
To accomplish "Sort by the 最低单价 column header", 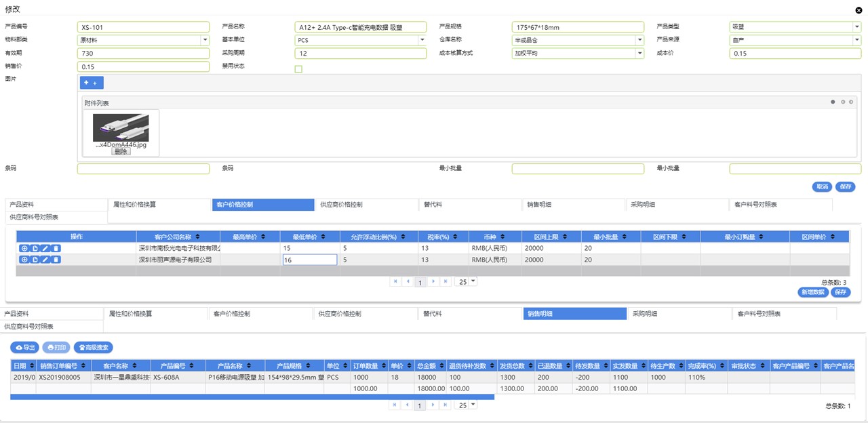I will click(309, 237).
